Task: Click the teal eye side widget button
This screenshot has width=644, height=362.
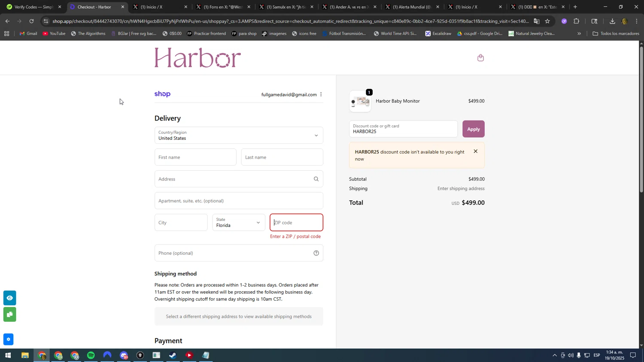Action: coord(9,298)
